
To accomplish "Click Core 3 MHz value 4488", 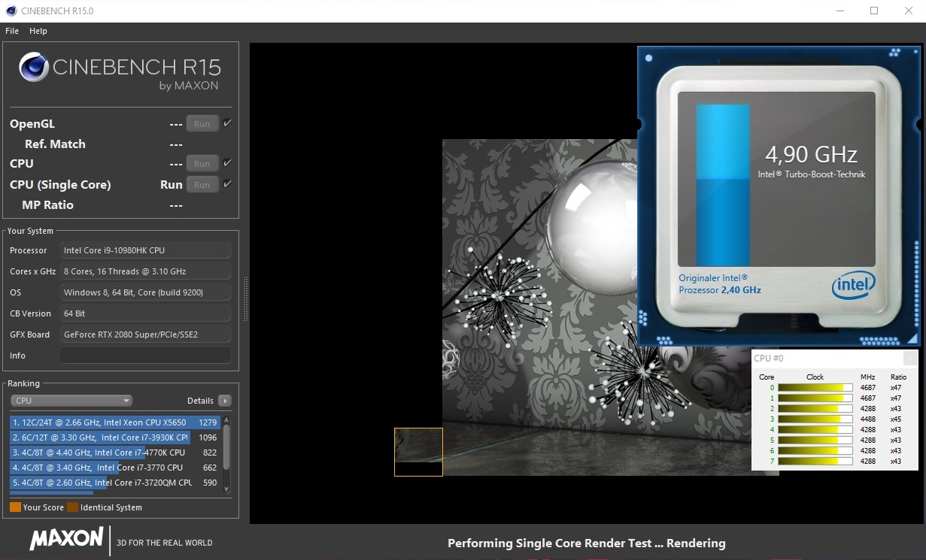I will pyautogui.click(x=868, y=419).
